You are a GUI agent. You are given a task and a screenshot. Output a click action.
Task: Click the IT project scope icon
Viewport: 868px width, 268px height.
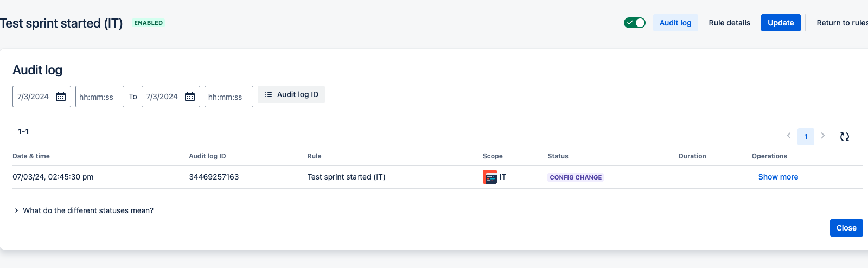coord(490,177)
